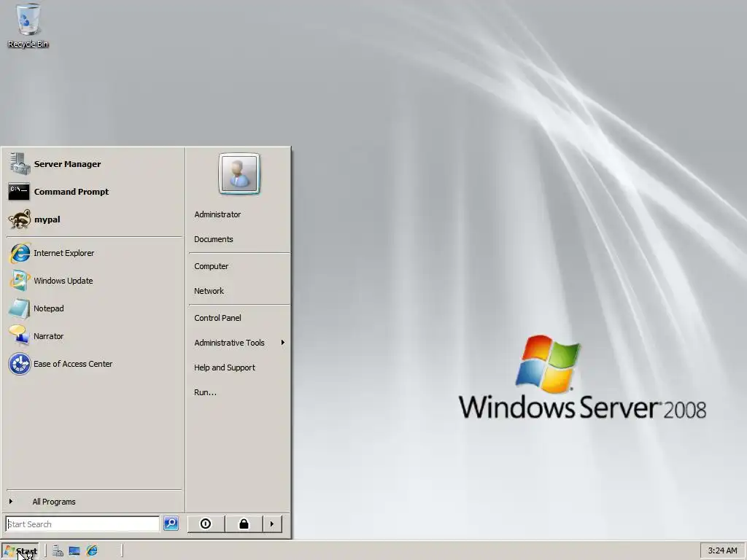
Task: Select the mypal text label
Action: [47, 219]
